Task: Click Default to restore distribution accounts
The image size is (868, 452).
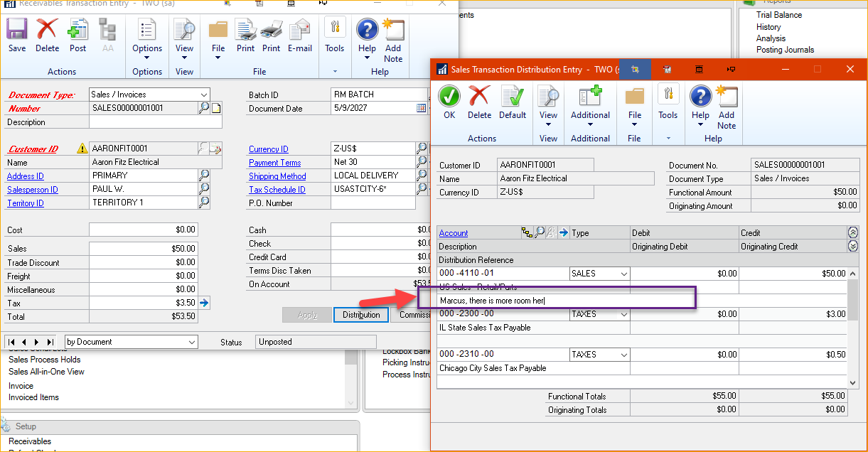Action: 513,99
